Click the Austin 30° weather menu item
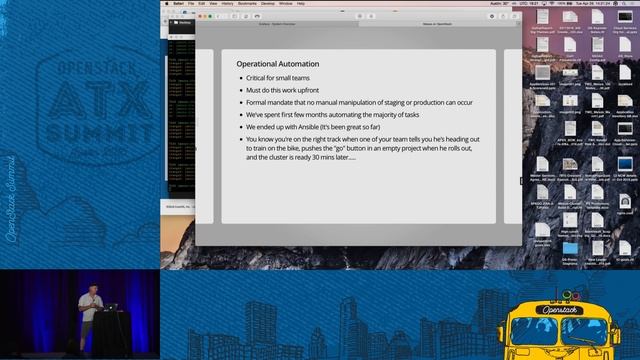640x360 pixels. 499,3
